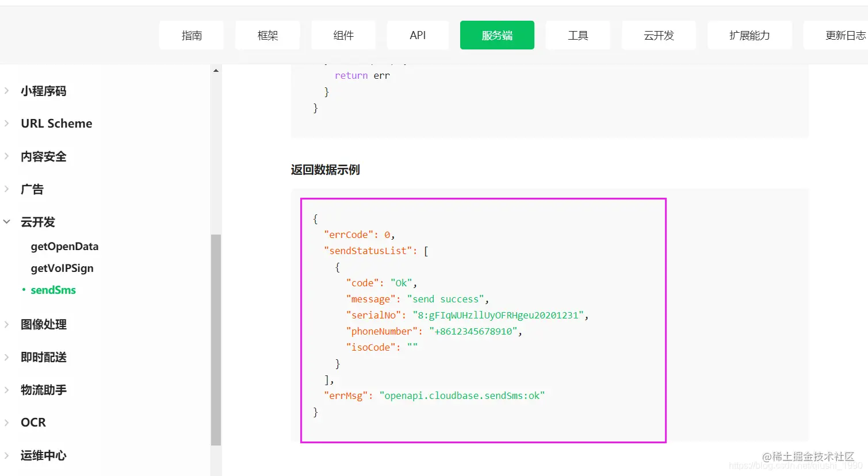Expand the 运维中心 chevron

click(7, 455)
